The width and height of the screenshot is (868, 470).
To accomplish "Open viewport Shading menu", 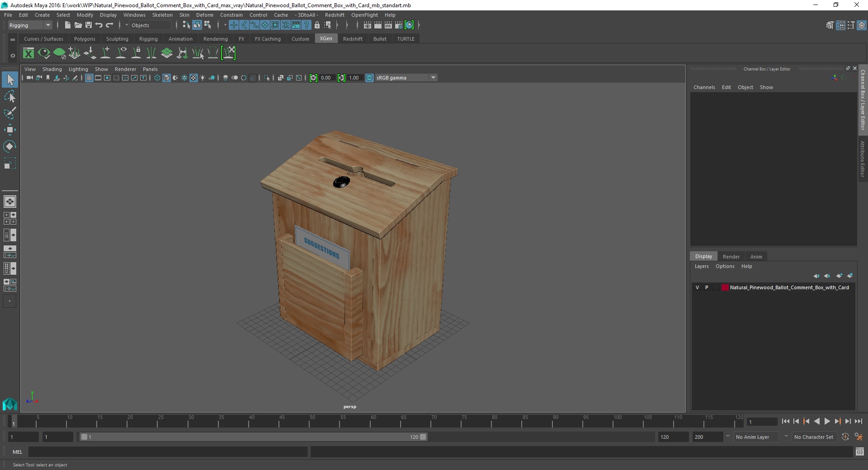I will tap(52, 69).
